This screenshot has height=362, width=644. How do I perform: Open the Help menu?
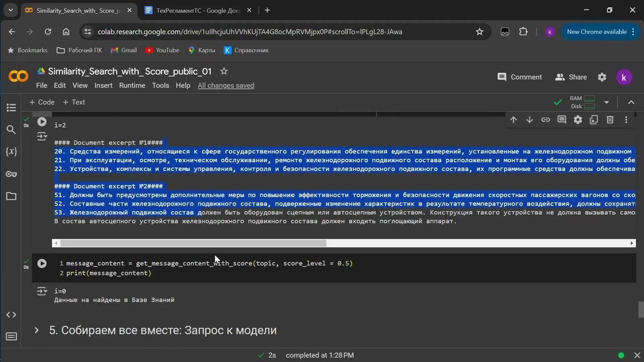[183, 85]
